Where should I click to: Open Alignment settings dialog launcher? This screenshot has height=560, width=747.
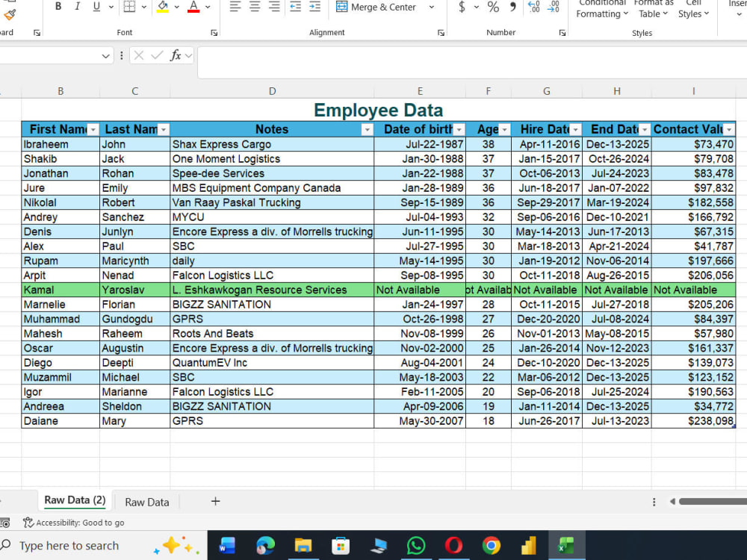click(x=441, y=33)
